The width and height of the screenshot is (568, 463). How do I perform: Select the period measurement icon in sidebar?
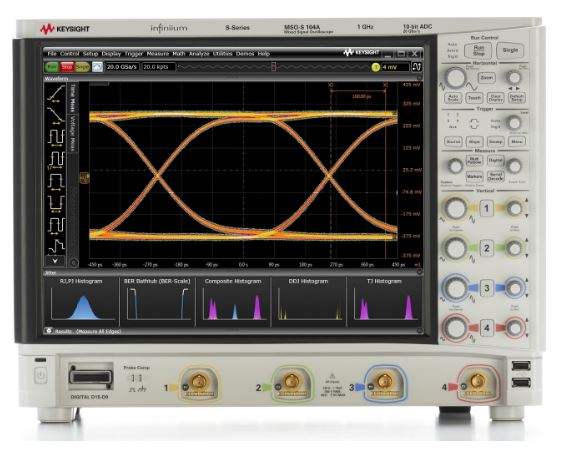56,137
